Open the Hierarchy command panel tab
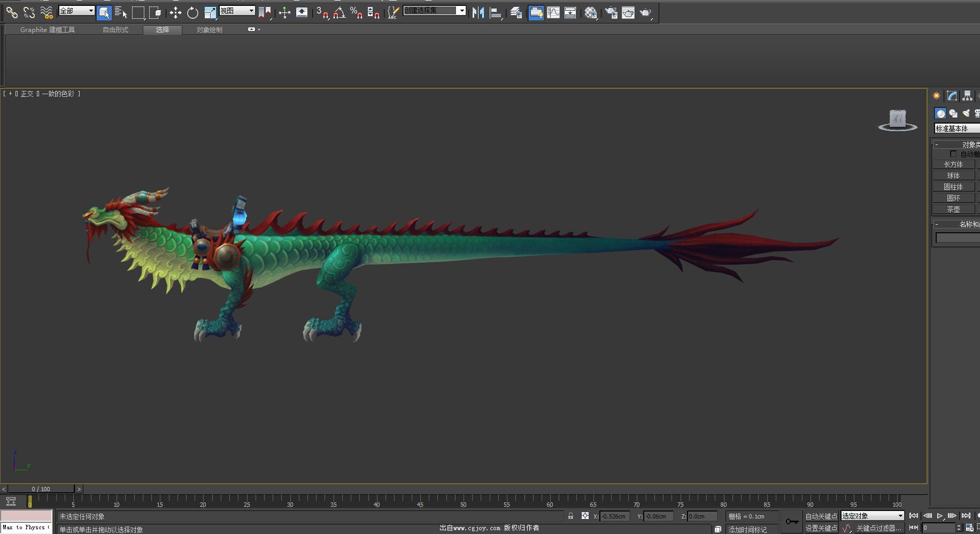Image resolution: width=980 pixels, height=534 pixels. pos(967,96)
